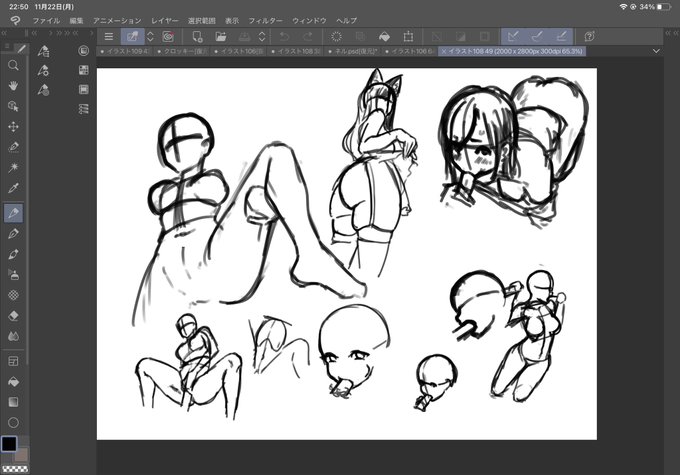
Task: Select the Gradient tool
Action: coord(13,402)
